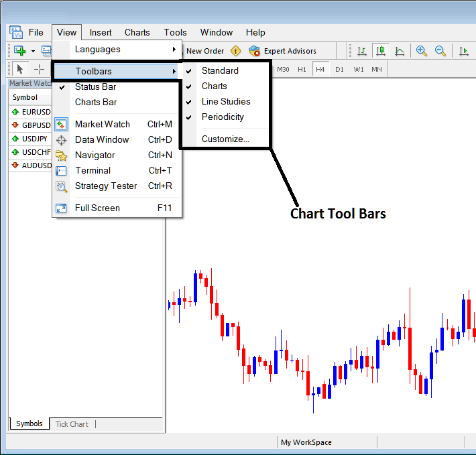
Task: Click the new chart plus icon
Action: (20, 51)
